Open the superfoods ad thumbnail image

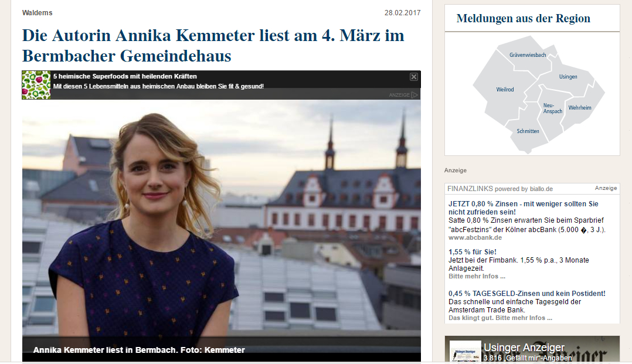pos(36,85)
